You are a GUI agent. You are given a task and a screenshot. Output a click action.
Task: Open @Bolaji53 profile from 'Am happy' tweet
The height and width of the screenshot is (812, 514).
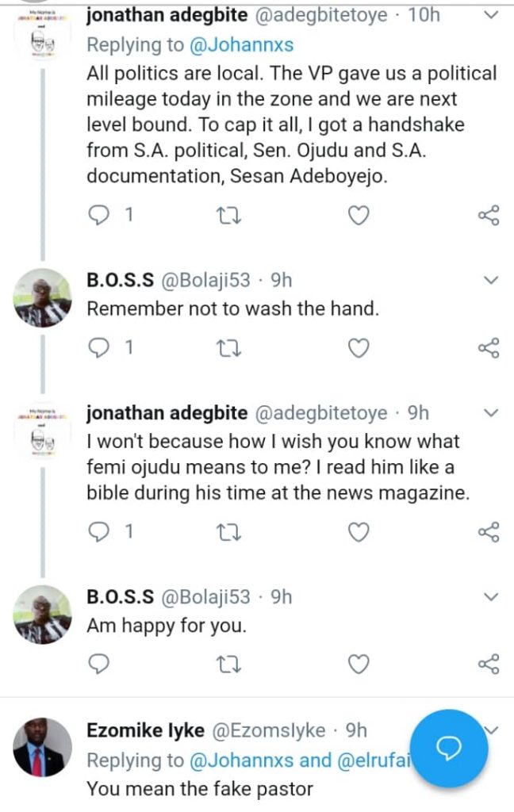point(207,597)
